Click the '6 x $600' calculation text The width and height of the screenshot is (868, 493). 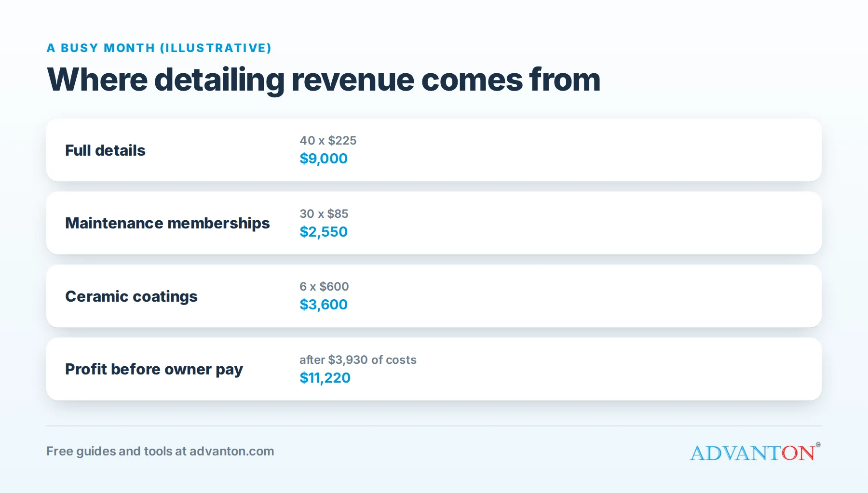(x=324, y=286)
